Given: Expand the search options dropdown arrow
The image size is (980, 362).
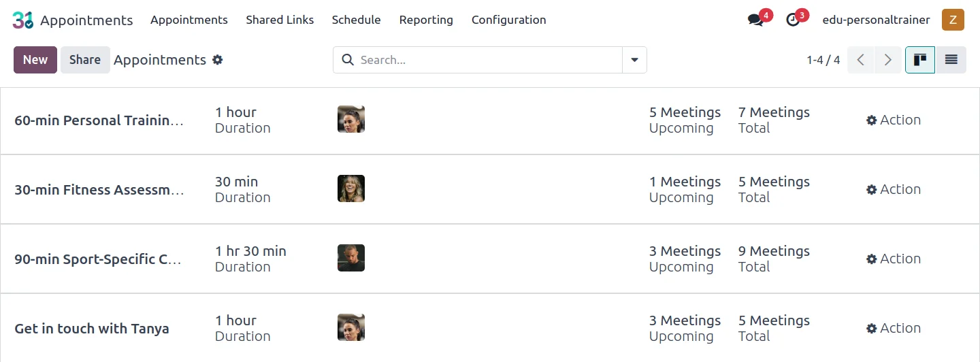Looking at the screenshot, I should [634, 60].
